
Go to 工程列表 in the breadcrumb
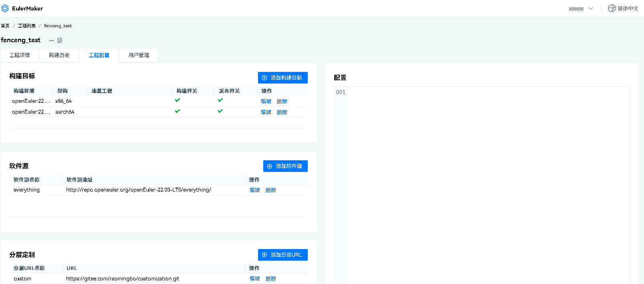coord(27,26)
